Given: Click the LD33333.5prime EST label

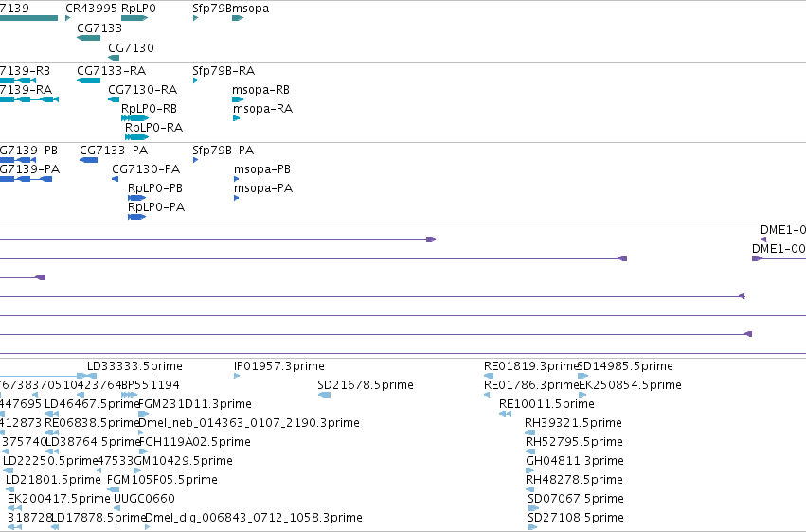Looking at the screenshot, I should coord(134,366).
